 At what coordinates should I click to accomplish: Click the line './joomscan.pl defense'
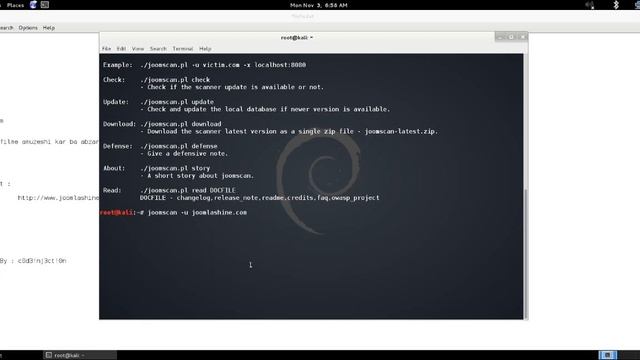click(x=178, y=146)
